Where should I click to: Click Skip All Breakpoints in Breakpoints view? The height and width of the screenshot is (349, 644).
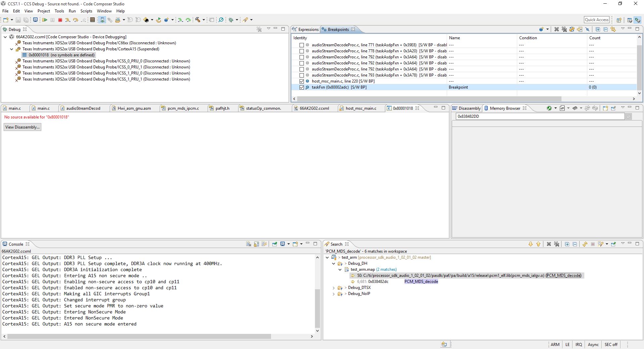(x=587, y=29)
